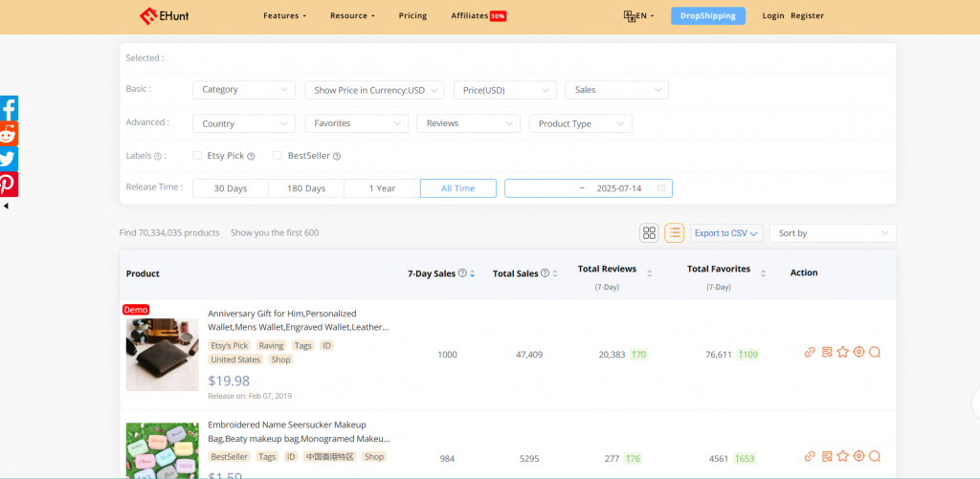Open details icon for Anniversary Gift wallet
This screenshot has width=980, height=479.
coord(827,352)
